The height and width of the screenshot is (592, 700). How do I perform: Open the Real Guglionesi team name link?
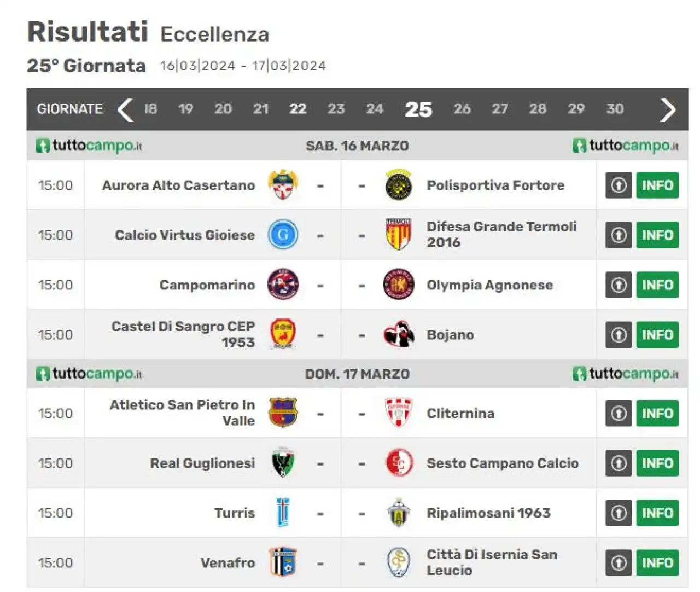pos(202,463)
